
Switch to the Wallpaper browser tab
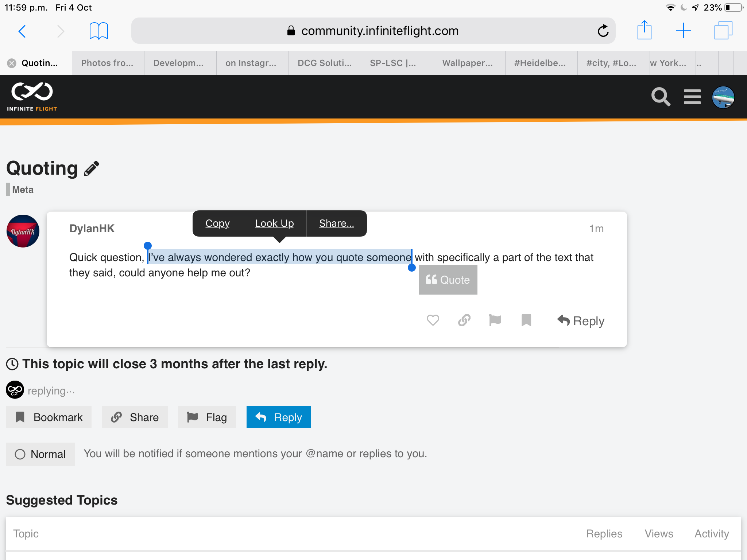[467, 63]
